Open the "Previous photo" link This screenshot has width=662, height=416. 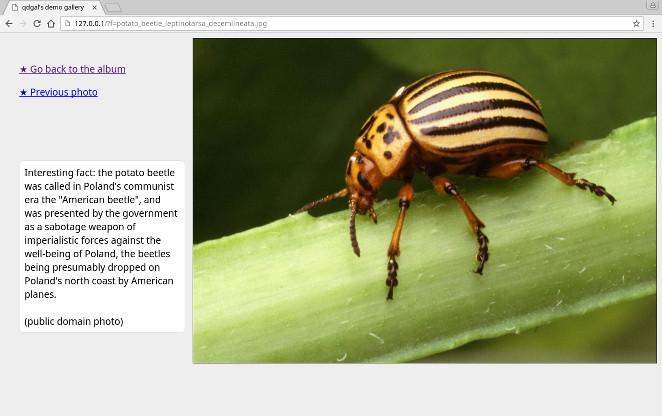coord(58,92)
